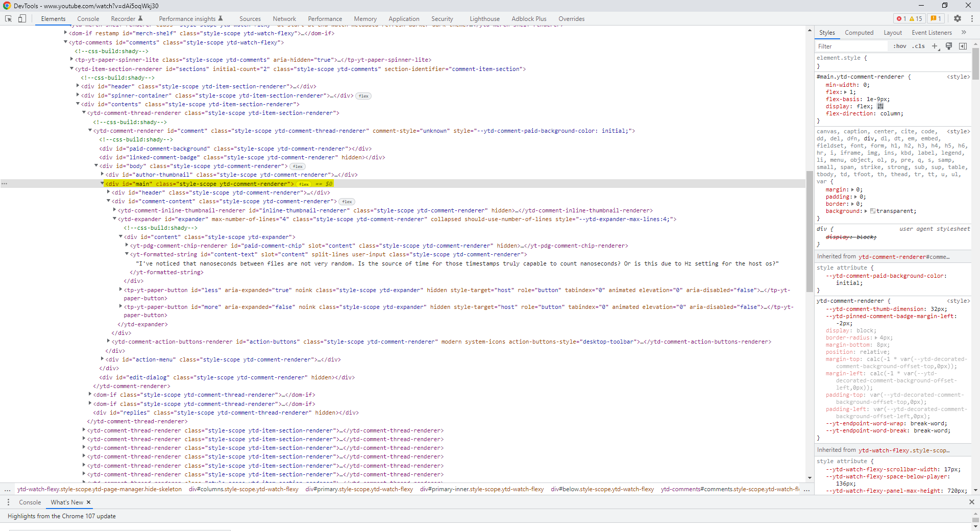Select the inspect element tool
The height and width of the screenshot is (531, 980).
(x=8, y=18)
